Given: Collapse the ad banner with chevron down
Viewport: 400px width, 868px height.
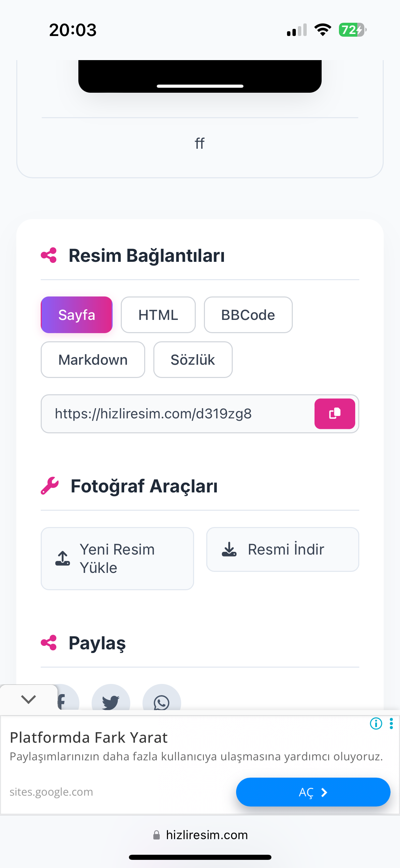Looking at the screenshot, I should coord(28,699).
